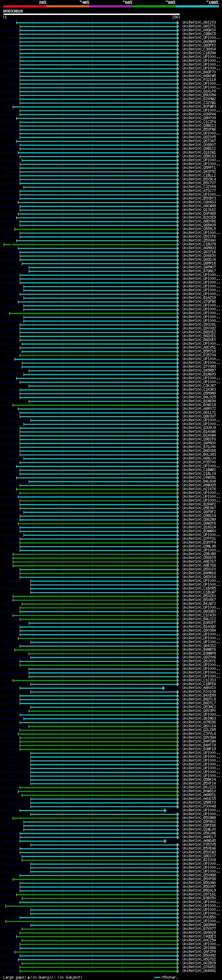
Task: Open hit UniRef100_Q6XJ14
Action: (199, 726)
